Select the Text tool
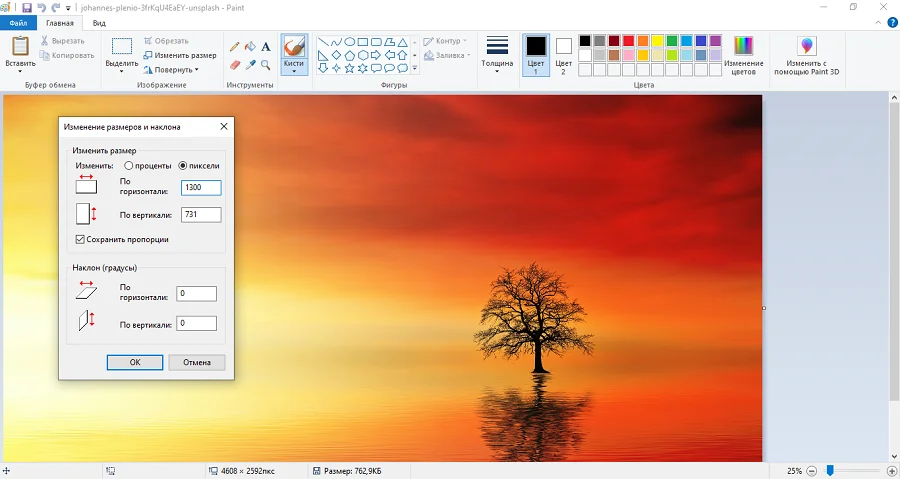900x479 pixels. tap(266, 46)
